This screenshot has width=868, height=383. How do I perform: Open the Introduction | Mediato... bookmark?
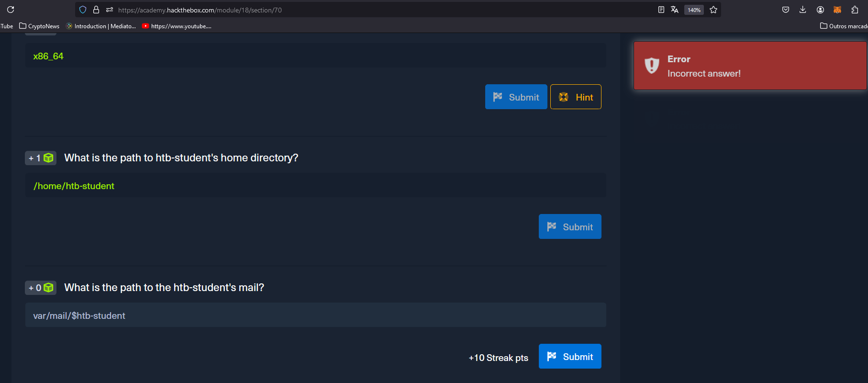click(x=101, y=26)
